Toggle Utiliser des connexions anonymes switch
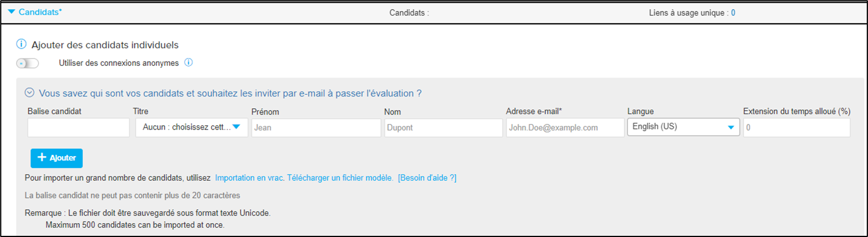The image size is (868, 237). coord(28,63)
